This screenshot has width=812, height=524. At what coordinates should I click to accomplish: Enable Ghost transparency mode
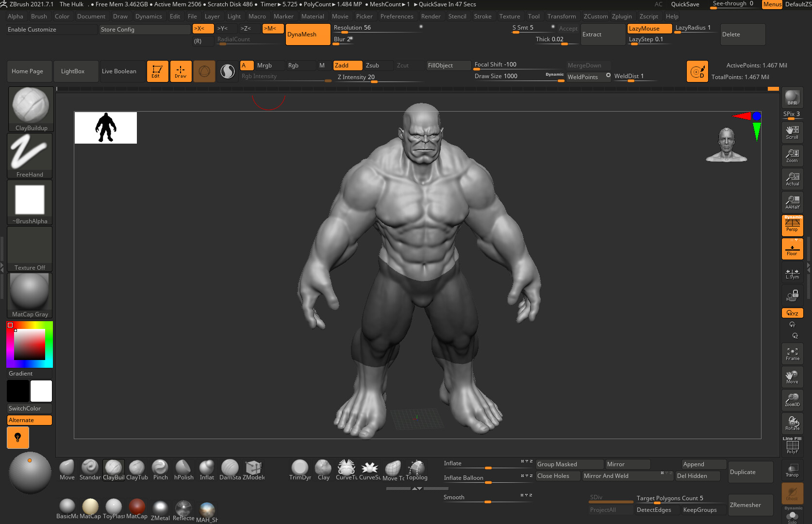click(x=792, y=494)
